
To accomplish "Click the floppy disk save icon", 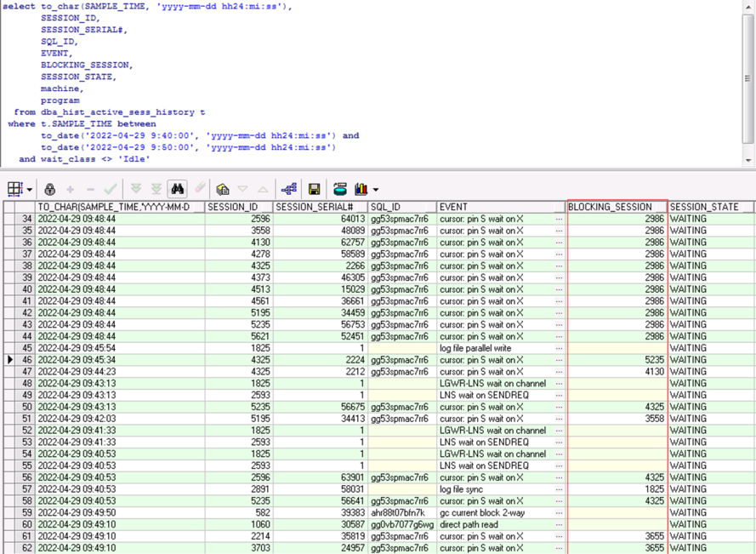I will click(315, 189).
